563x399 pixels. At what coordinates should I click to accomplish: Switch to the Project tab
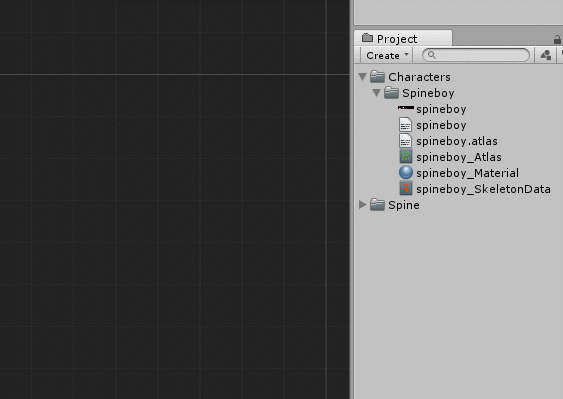point(403,38)
